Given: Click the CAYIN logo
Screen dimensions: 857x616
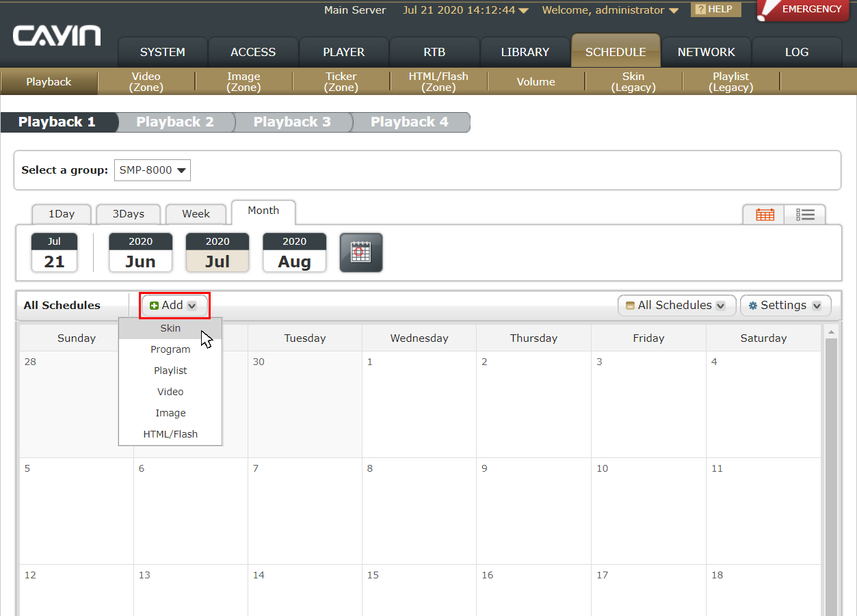Looking at the screenshot, I should 57,36.
